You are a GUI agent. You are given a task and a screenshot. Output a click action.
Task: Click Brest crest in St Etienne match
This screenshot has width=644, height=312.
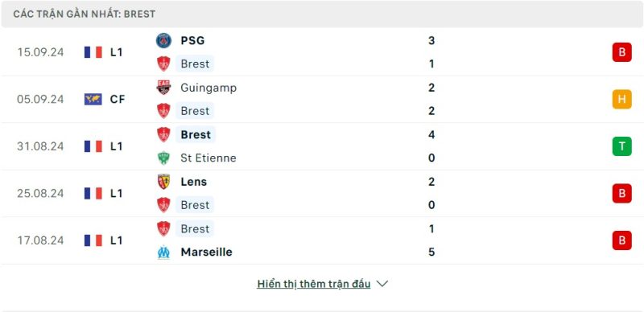pyautogui.click(x=163, y=134)
